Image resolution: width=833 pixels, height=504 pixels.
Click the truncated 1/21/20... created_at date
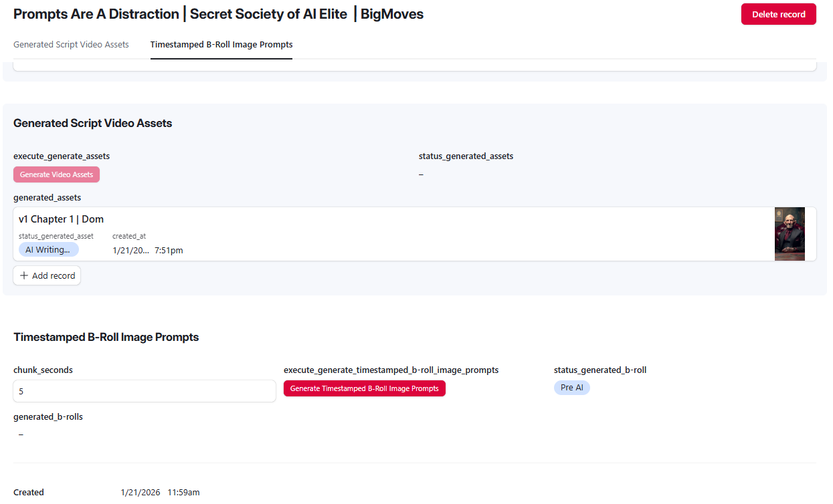130,251
